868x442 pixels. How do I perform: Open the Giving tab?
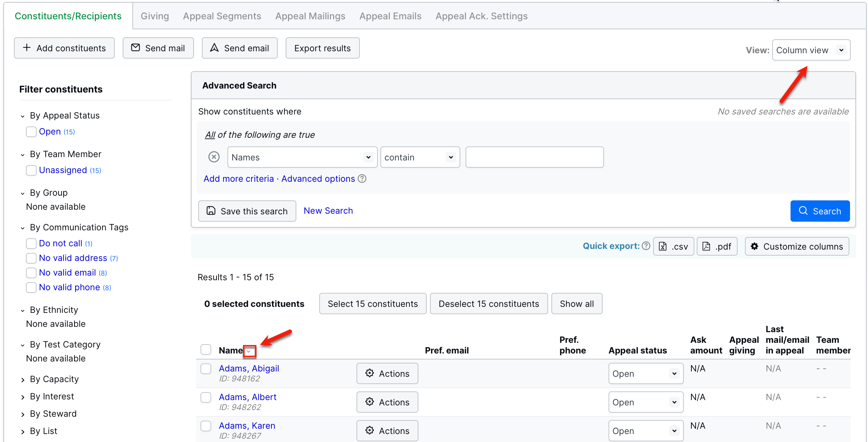click(x=155, y=16)
